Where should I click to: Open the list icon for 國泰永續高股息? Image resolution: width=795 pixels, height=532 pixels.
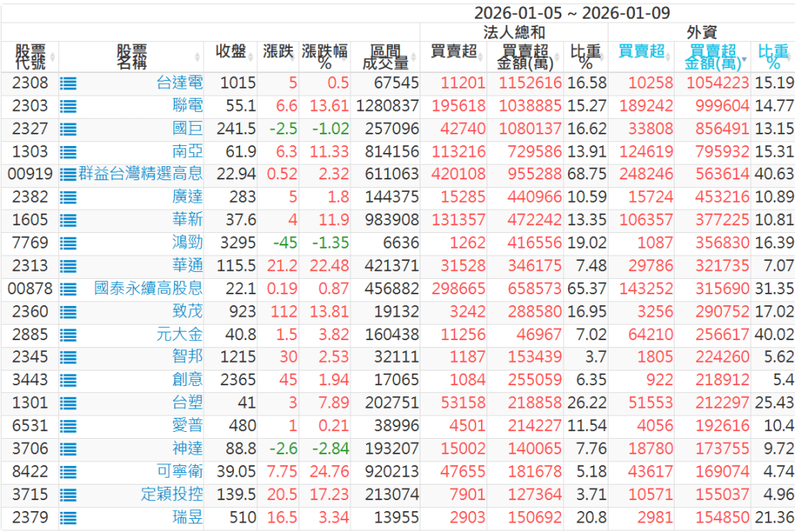point(68,290)
